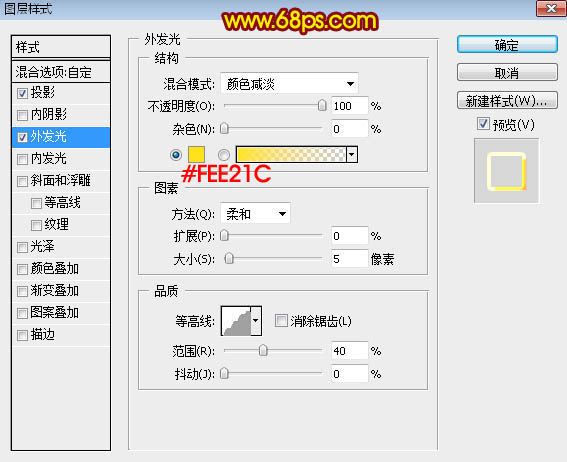567x462 pixels.
Task: Open the contour curve thumbnail picker
Action: [236, 321]
